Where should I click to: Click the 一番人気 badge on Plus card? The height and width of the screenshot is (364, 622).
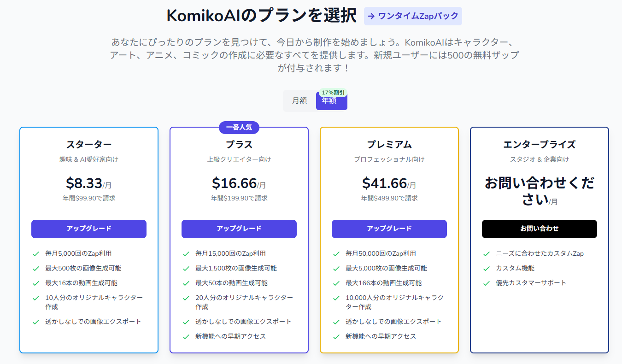239,128
